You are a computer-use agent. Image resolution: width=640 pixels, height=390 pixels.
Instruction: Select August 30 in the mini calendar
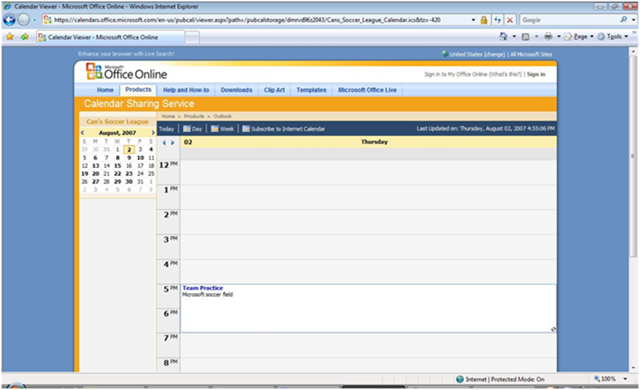[x=129, y=182]
